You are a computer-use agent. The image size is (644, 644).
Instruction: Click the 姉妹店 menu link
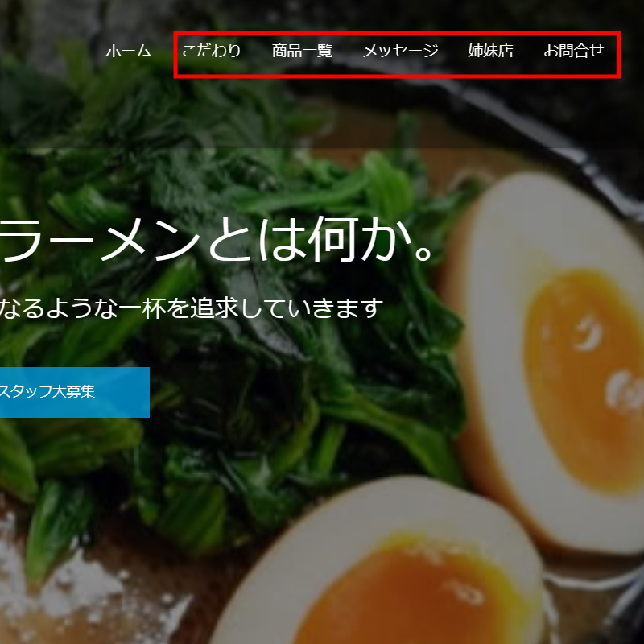click(x=490, y=51)
